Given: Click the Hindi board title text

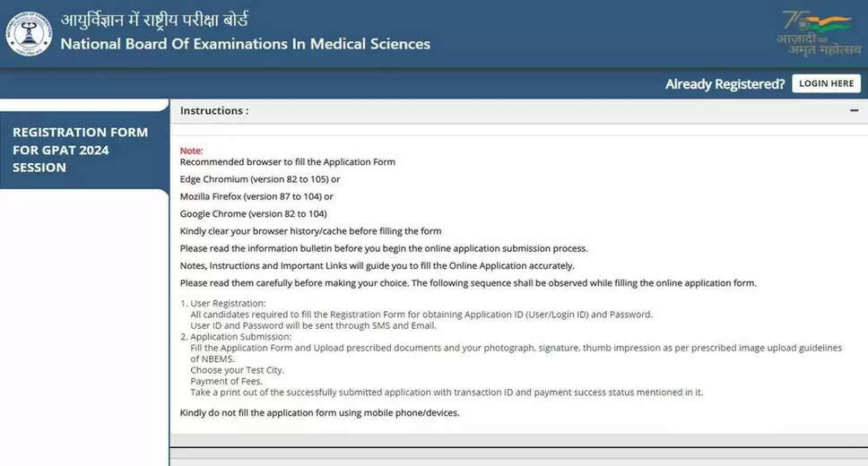Looking at the screenshot, I should pos(154,20).
